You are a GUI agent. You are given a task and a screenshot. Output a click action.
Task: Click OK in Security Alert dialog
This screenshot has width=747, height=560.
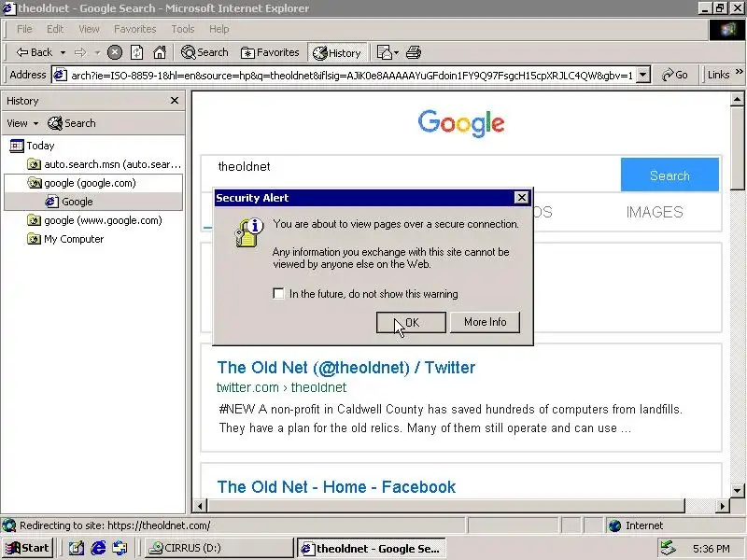(x=411, y=322)
